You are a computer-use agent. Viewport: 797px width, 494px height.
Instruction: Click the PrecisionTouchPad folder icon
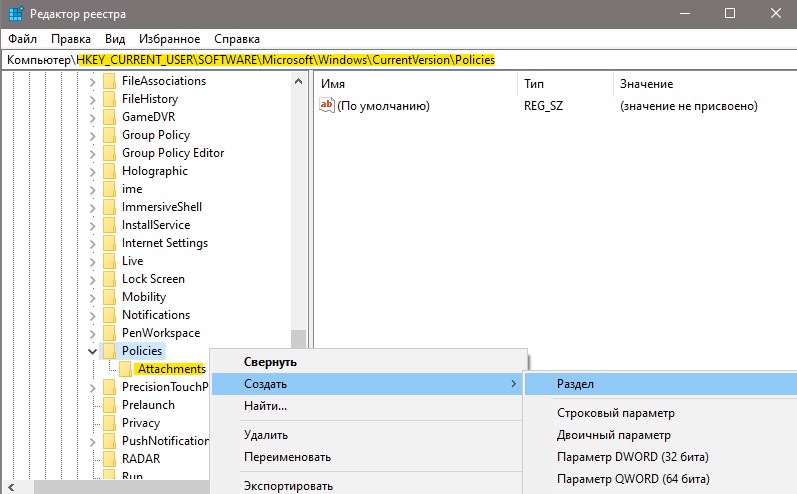109,387
